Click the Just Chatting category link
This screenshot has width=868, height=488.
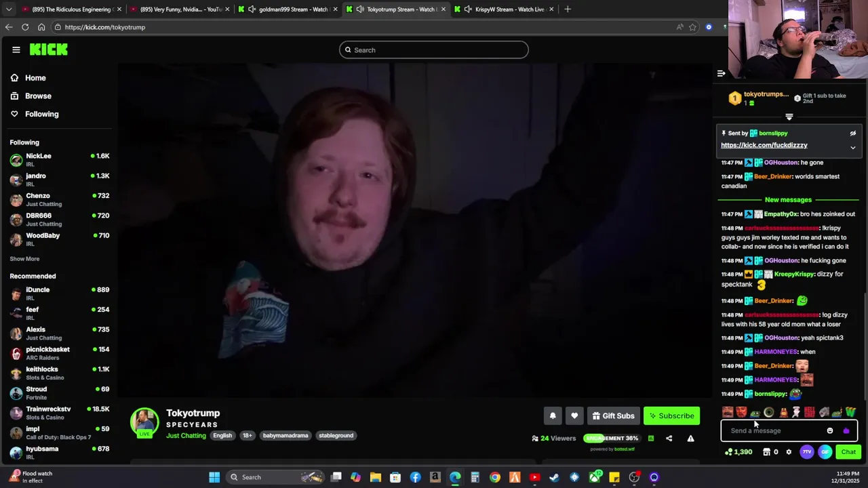[186, 436]
